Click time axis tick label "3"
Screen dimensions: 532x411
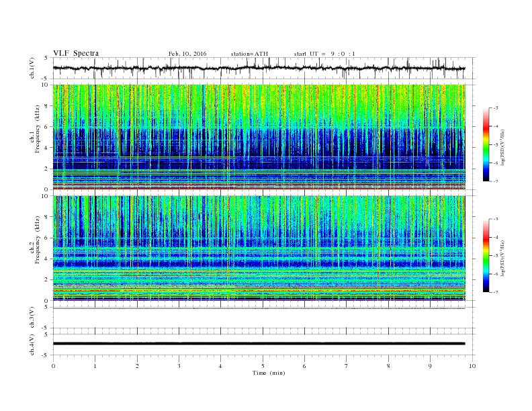179,366
